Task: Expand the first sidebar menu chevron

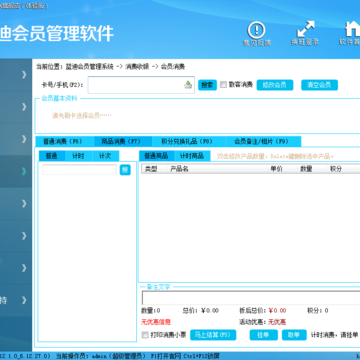Action: pyautogui.click(x=24, y=74)
